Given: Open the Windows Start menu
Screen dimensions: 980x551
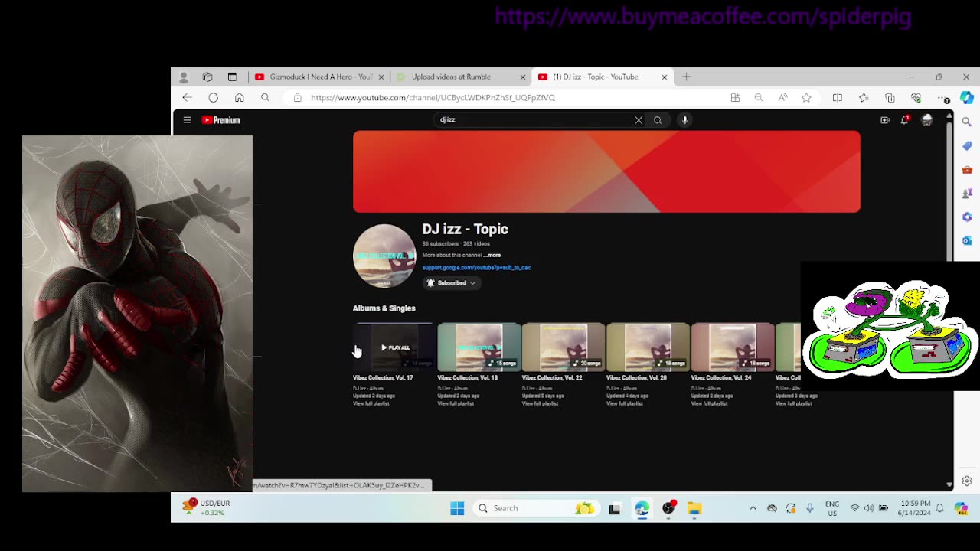Looking at the screenshot, I should coord(457,508).
